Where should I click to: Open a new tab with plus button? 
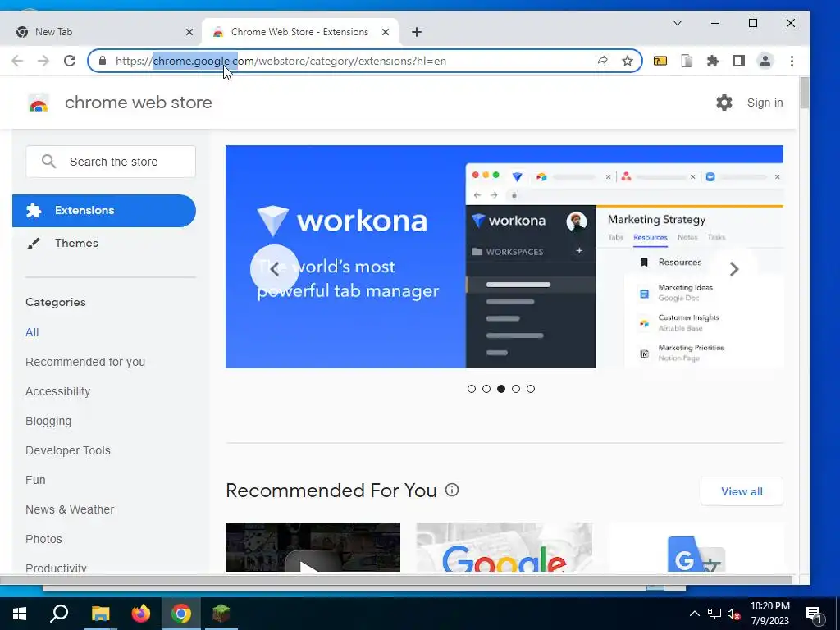(x=416, y=32)
